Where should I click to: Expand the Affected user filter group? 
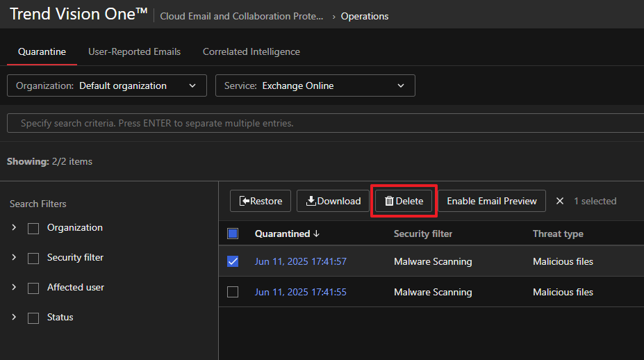[x=14, y=287]
